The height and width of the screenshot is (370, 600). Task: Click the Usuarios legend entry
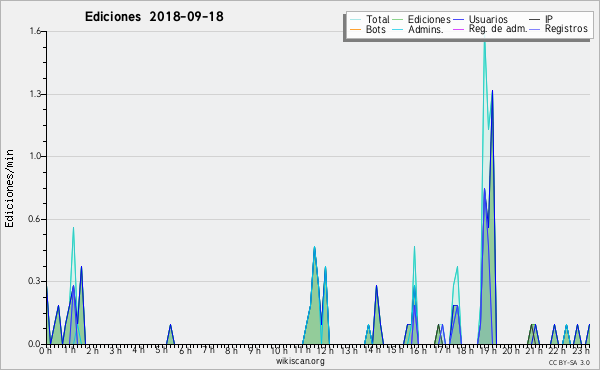481,20
